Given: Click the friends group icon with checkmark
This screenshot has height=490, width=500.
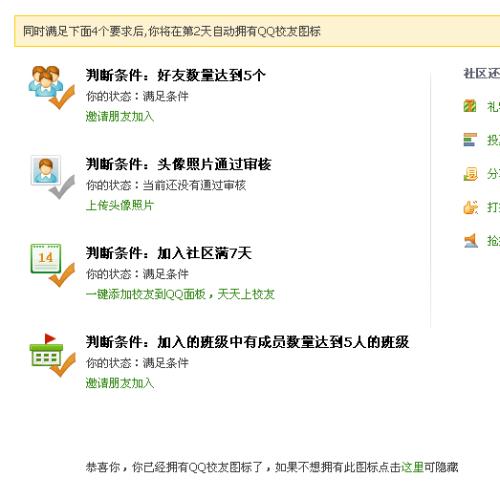Looking at the screenshot, I should point(52,87).
